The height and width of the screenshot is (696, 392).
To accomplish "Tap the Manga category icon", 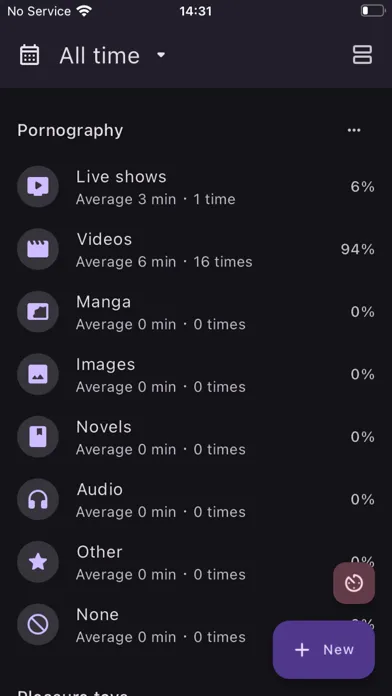I will click(x=38, y=312).
